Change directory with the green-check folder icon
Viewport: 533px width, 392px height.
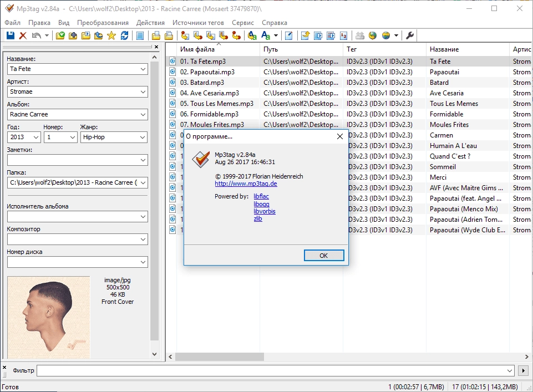click(x=60, y=35)
